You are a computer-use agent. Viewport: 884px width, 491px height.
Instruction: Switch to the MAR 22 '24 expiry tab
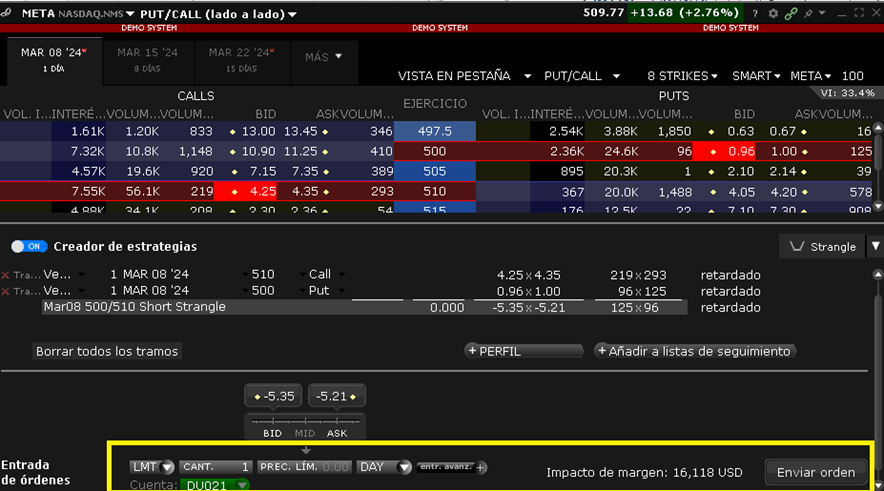tap(239, 58)
